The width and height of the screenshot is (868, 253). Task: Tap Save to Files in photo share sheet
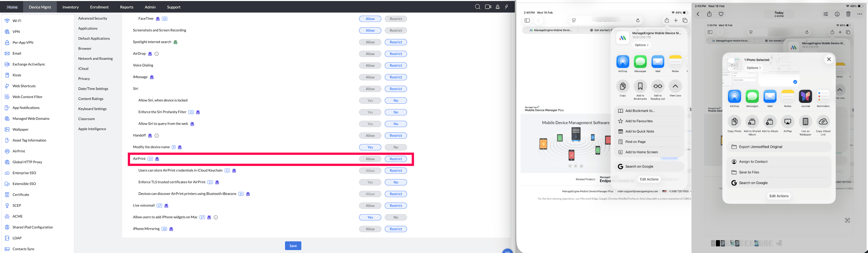[x=779, y=172]
